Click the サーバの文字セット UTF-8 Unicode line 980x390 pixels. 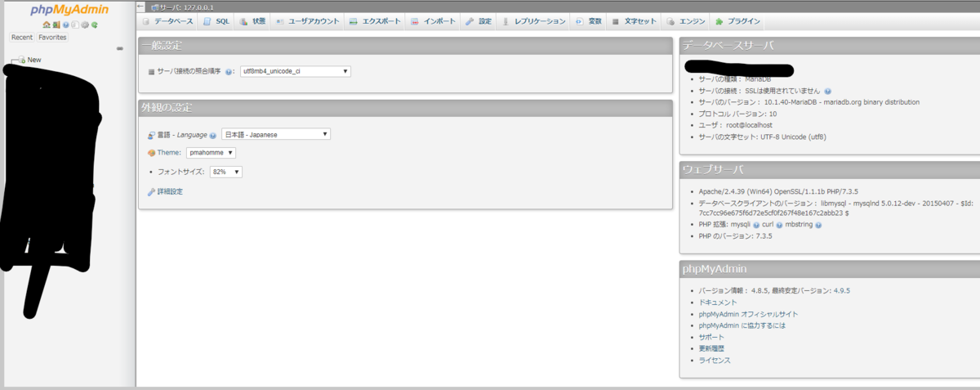(762, 137)
